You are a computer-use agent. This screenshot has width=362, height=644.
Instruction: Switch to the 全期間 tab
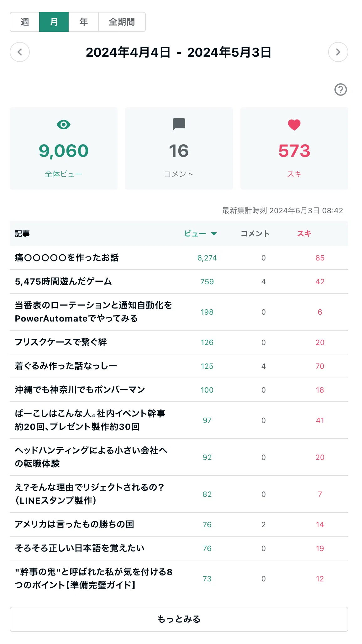pos(122,22)
